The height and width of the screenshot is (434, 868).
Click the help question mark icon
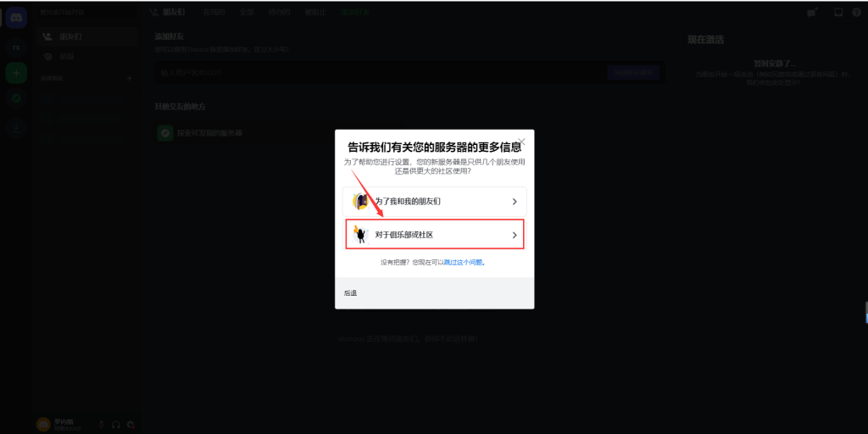coord(856,13)
